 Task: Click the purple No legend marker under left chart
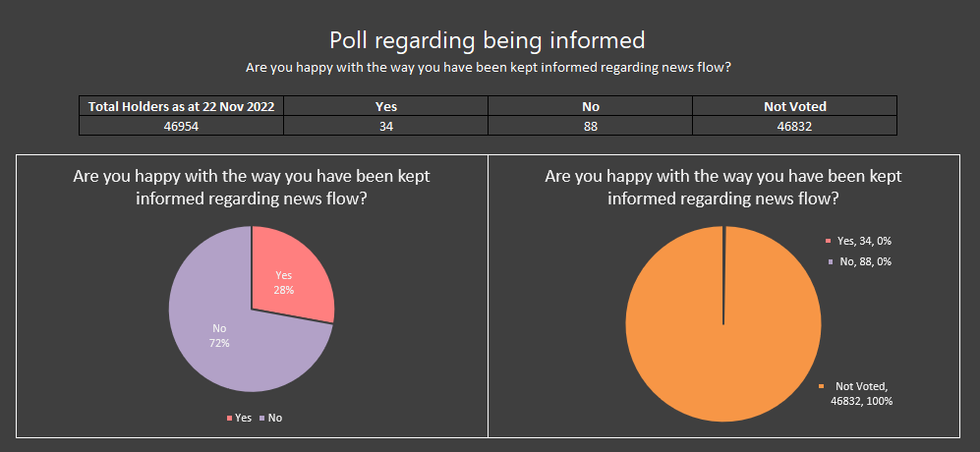click(261, 419)
